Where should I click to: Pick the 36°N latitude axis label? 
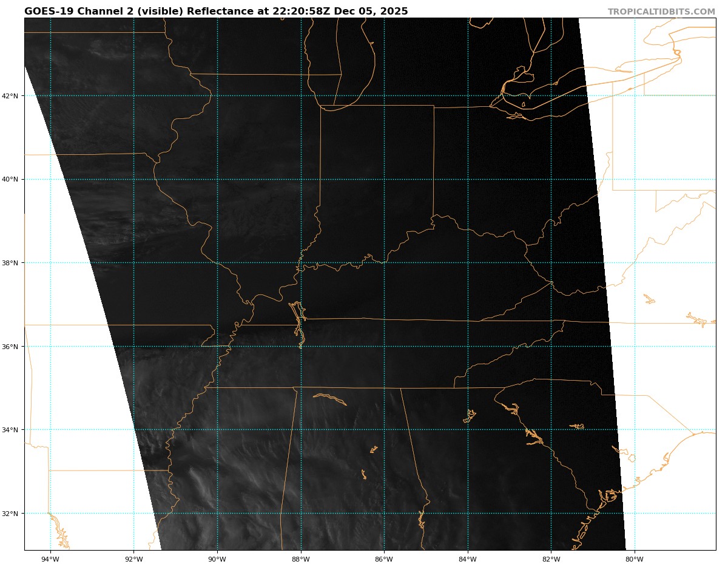(13, 347)
